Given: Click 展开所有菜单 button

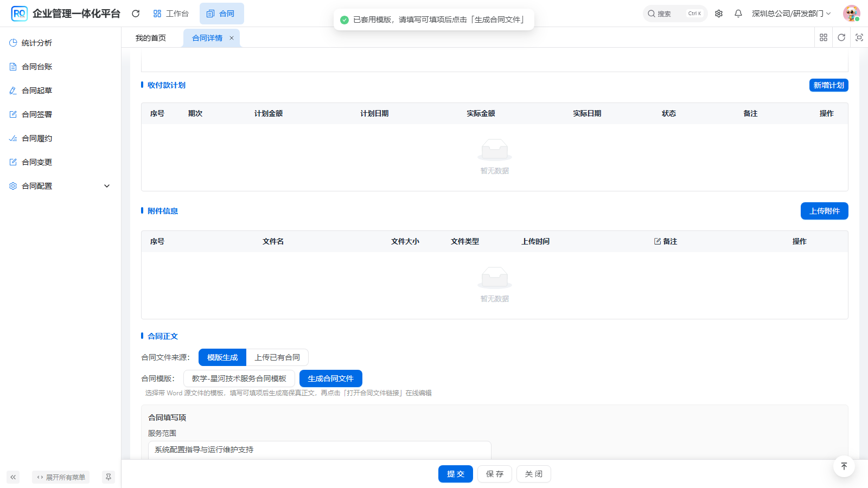Looking at the screenshot, I should [x=61, y=477].
